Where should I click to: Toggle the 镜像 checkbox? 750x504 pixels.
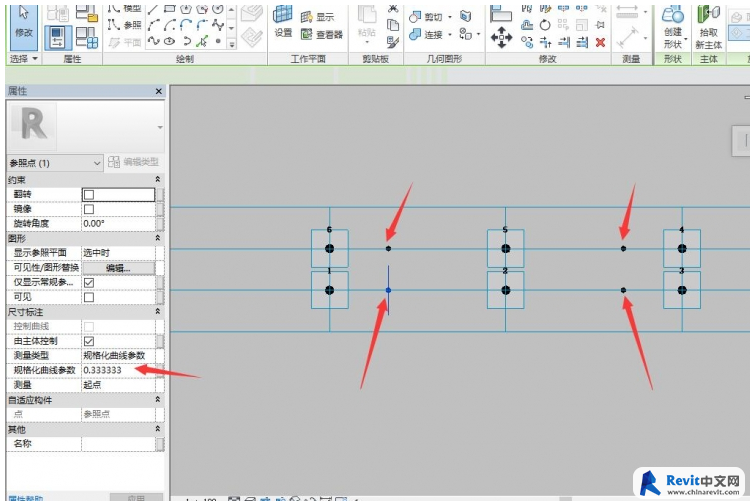tap(89, 209)
